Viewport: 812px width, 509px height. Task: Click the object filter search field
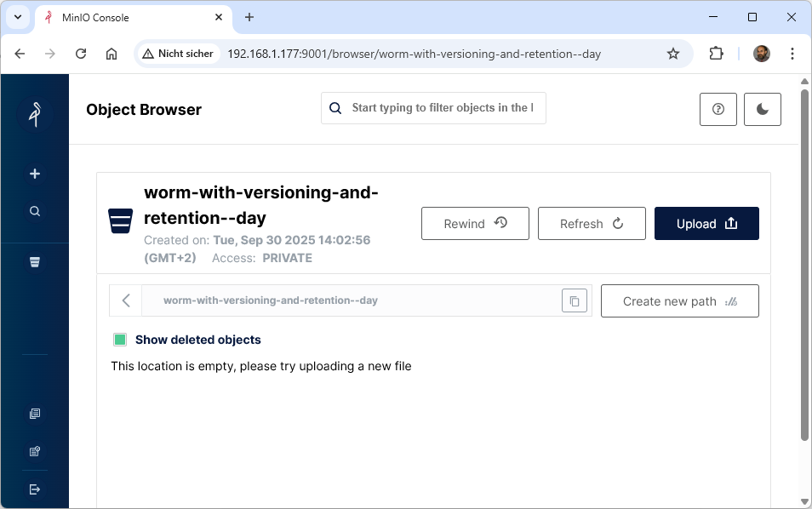click(441, 108)
